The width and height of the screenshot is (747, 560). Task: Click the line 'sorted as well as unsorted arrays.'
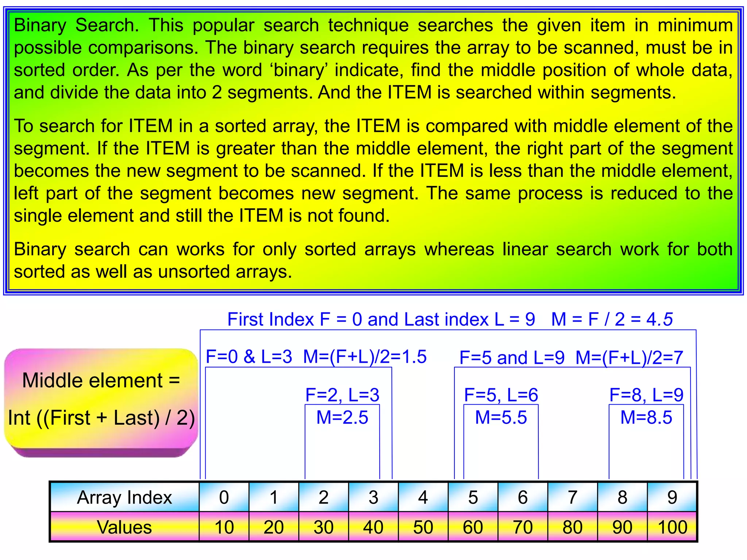pyautogui.click(x=153, y=272)
